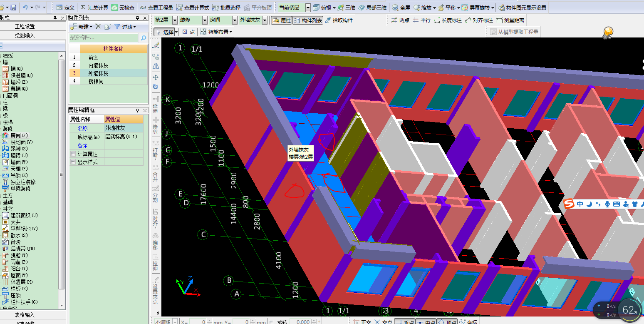Open the 新建 new component menu
Viewport: 644px width, 324px height.
coord(81,27)
